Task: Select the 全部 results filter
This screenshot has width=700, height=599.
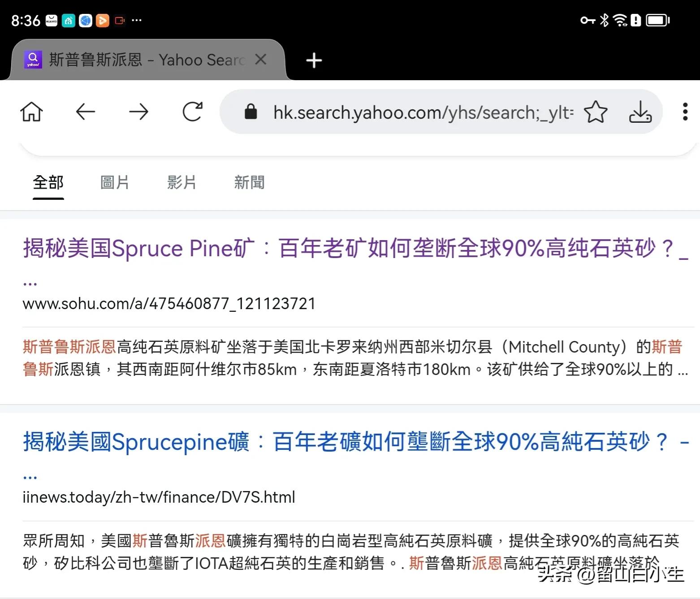Action: click(x=48, y=182)
